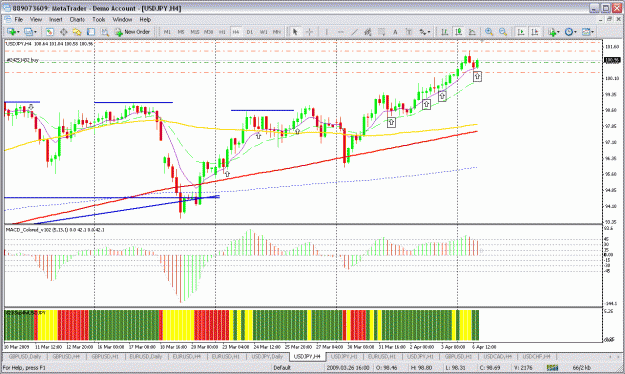Open the Tools menu

[99, 19]
